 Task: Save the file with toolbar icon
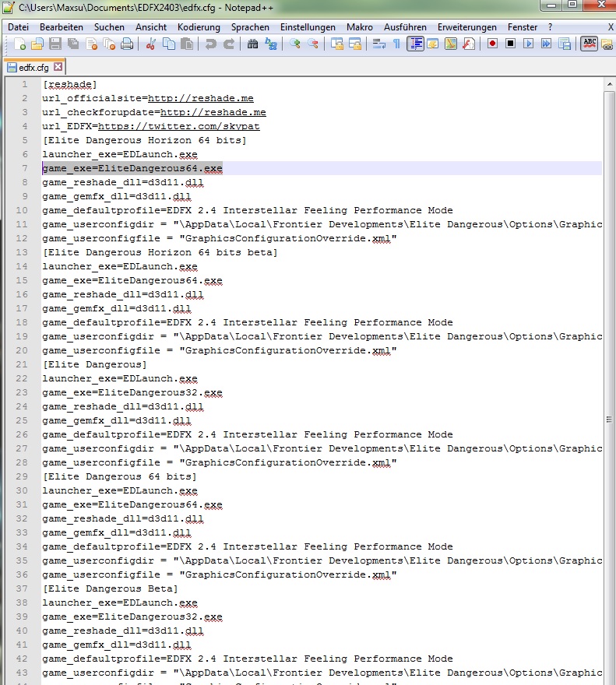55,44
